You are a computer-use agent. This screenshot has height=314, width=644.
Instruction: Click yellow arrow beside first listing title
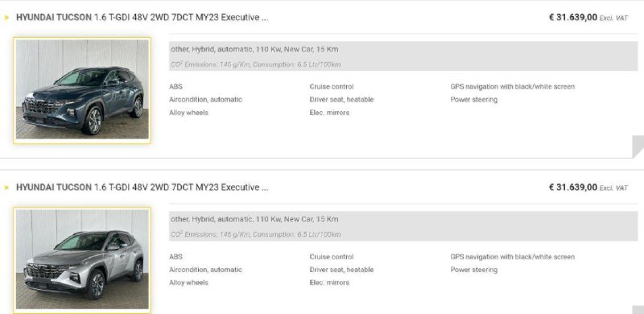click(6, 18)
